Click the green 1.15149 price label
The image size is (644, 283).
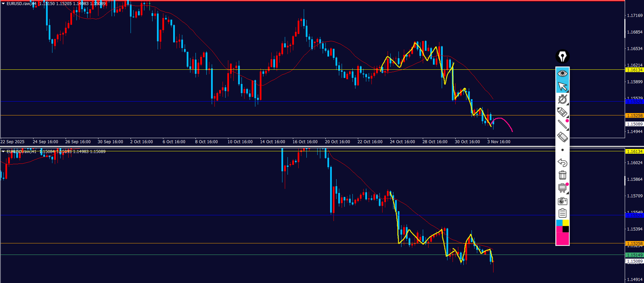634,255
